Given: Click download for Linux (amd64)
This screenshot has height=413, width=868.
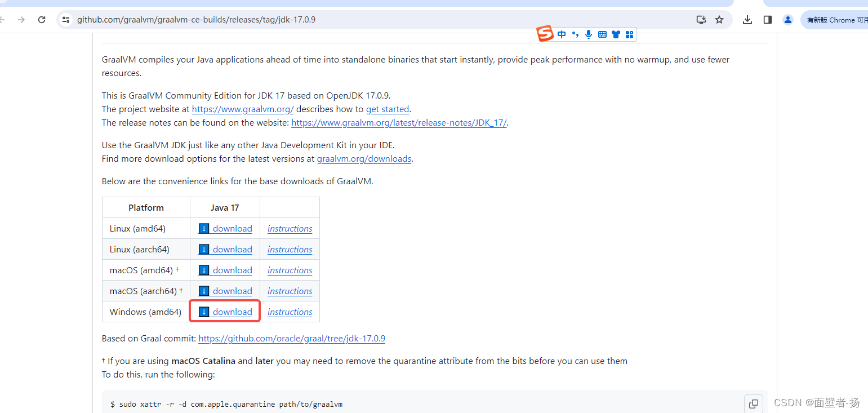Looking at the screenshot, I should click(x=225, y=229).
